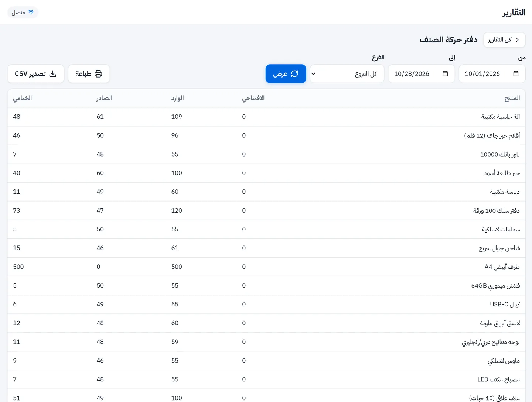This screenshot has width=532, height=402.
Task: Click the refresh icon on the عرض button
Action: [x=294, y=74]
